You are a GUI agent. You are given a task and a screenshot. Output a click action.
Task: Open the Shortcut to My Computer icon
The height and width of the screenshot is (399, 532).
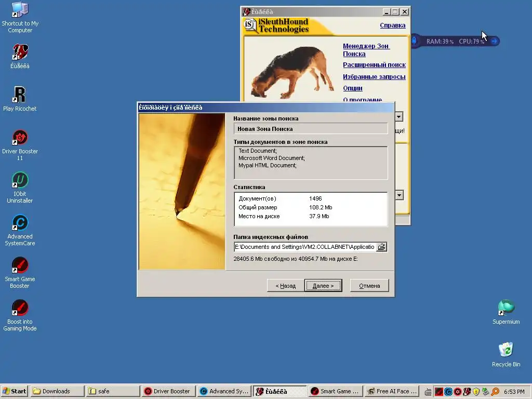pos(20,17)
